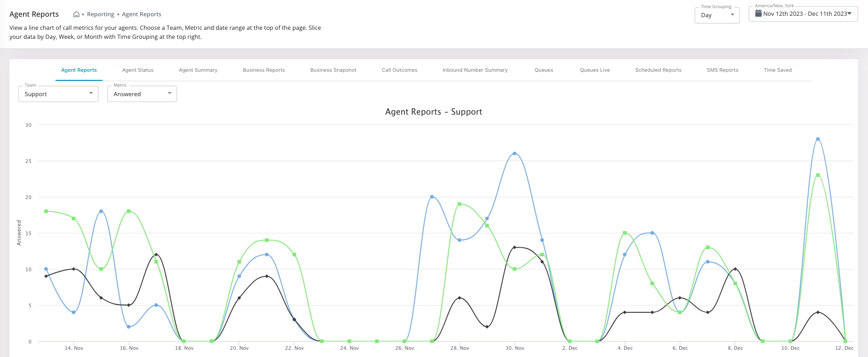Image resolution: width=868 pixels, height=357 pixels.
Task: Expand the Metric Answered dropdown
Action: pyautogui.click(x=142, y=94)
